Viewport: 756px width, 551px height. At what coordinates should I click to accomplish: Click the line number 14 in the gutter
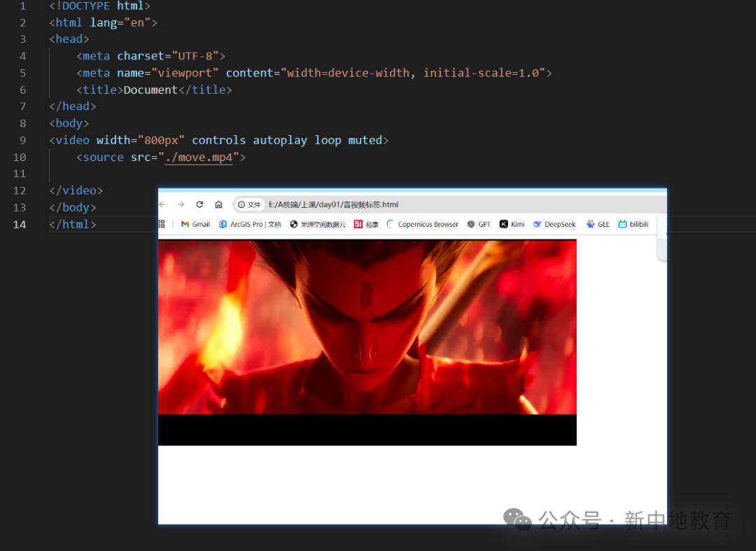coord(20,225)
